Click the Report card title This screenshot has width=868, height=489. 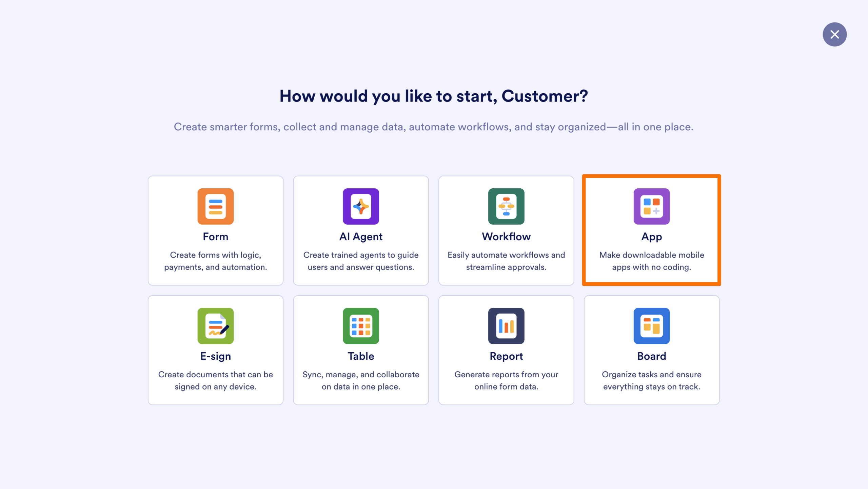tap(506, 356)
